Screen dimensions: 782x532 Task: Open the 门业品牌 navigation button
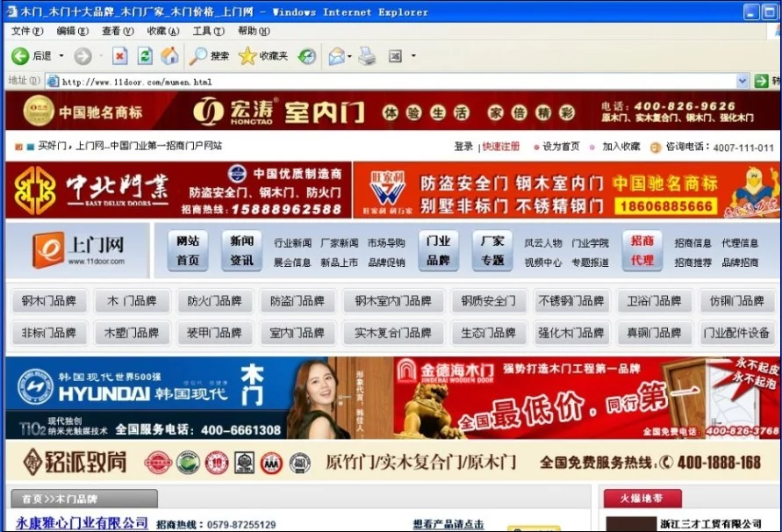tap(438, 250)
